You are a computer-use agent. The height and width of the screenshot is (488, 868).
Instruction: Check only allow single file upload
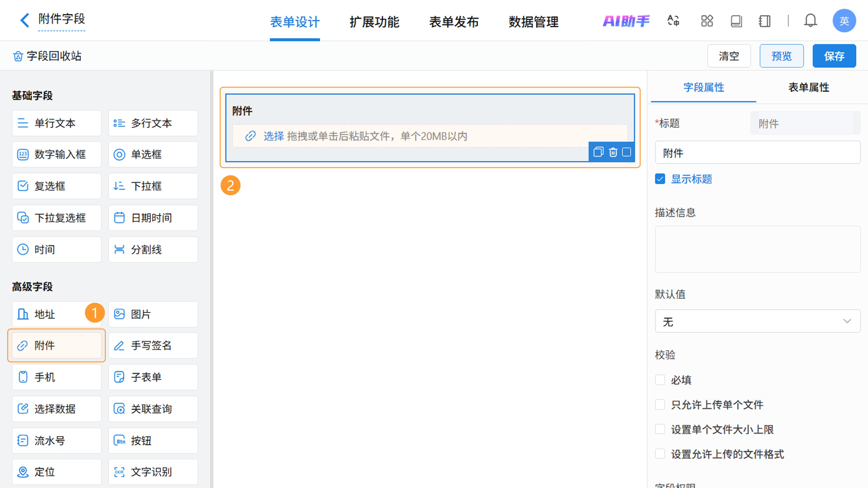[660, 404]
